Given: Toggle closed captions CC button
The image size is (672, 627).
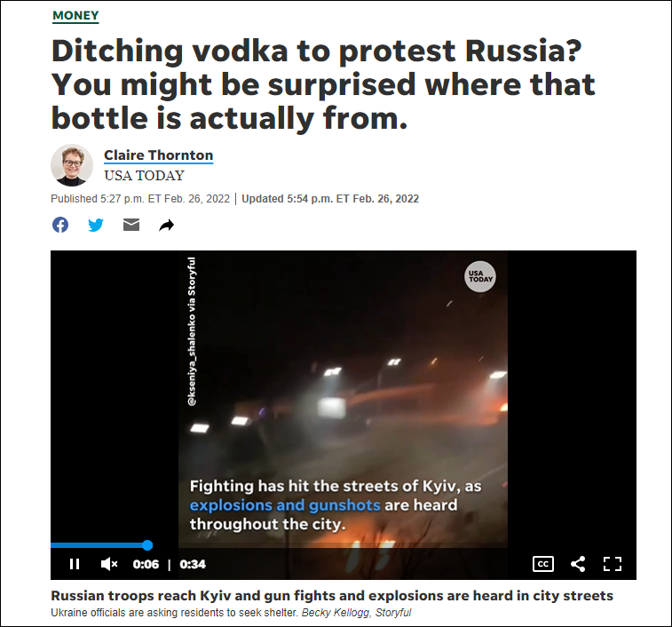Looking at the screenshot, I should click(543, 564).
